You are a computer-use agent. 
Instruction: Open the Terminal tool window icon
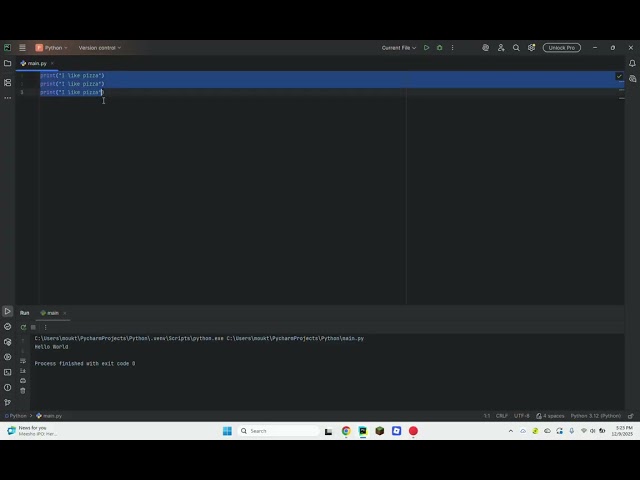click(7, 372)
